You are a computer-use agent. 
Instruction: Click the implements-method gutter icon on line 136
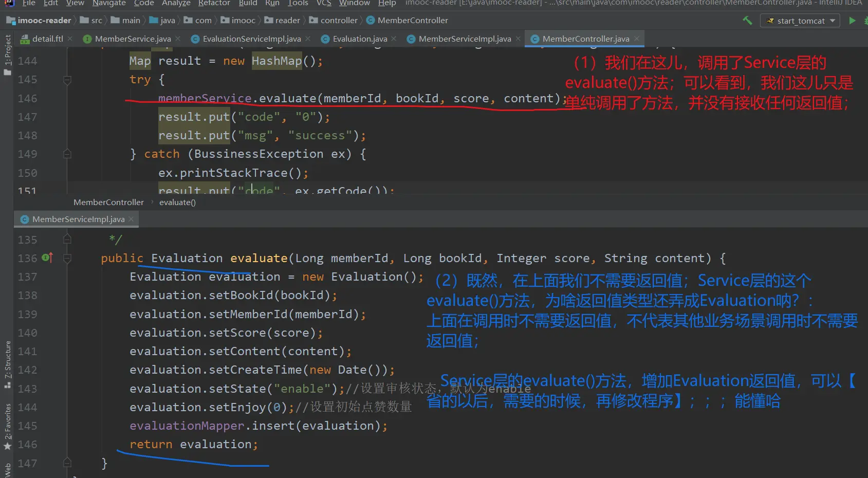[x=47, y=258]
